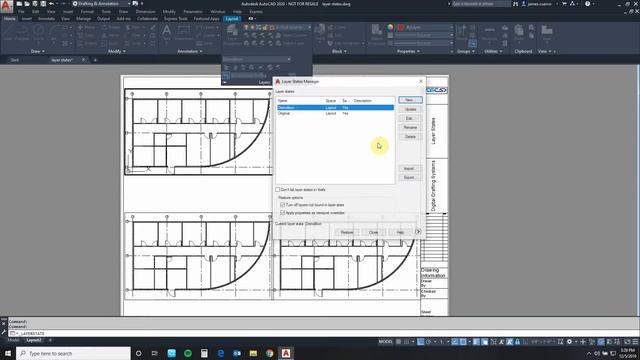The width and height of the screenshot is (640, 360).
Task: Click the Autodesk App Store cart icon
Action: click(x=564, y=4)
